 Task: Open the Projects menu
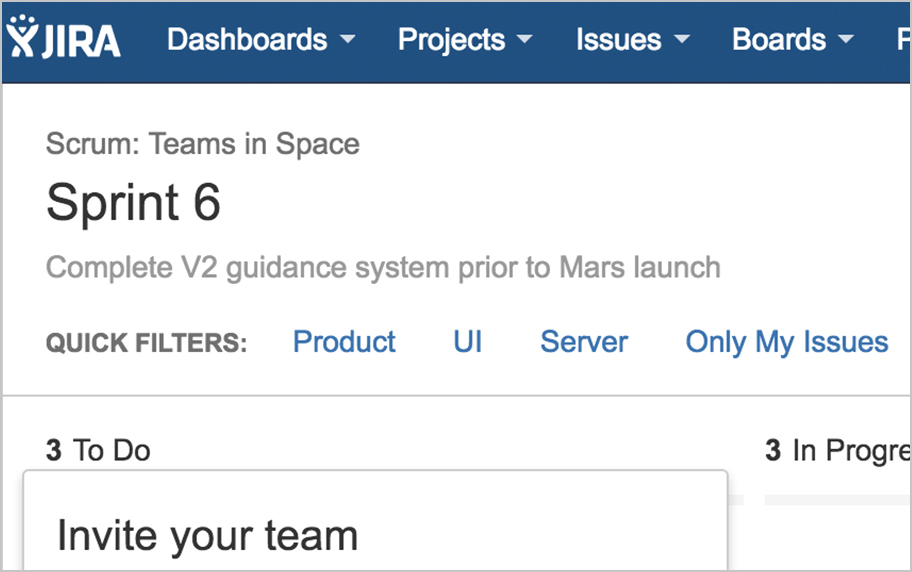465,40
